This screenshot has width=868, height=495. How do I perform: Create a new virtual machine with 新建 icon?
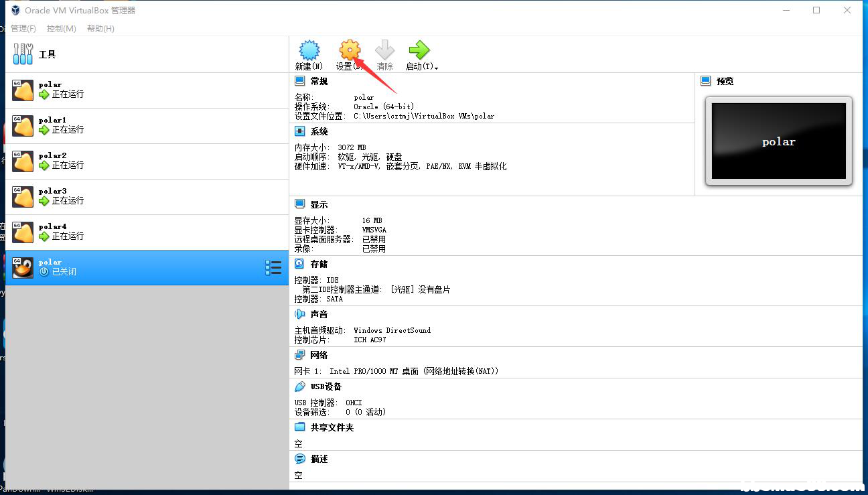309,50
